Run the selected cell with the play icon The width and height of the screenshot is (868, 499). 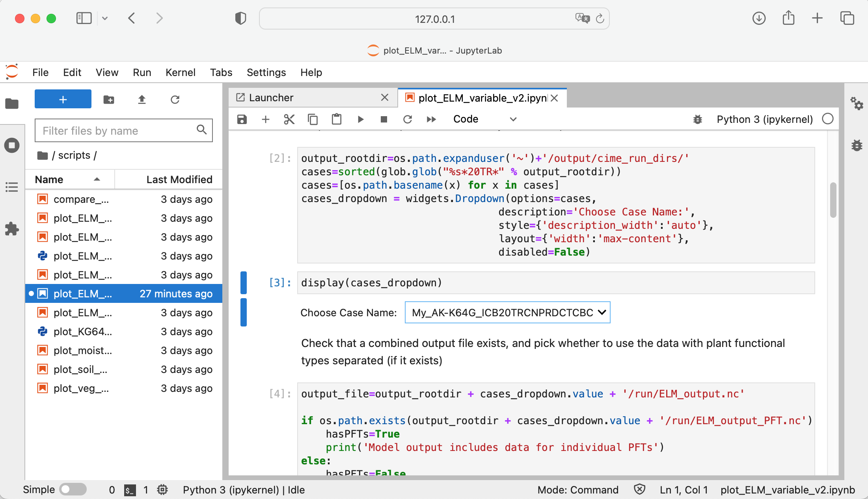pyautogui.click(x=360, y=119)
